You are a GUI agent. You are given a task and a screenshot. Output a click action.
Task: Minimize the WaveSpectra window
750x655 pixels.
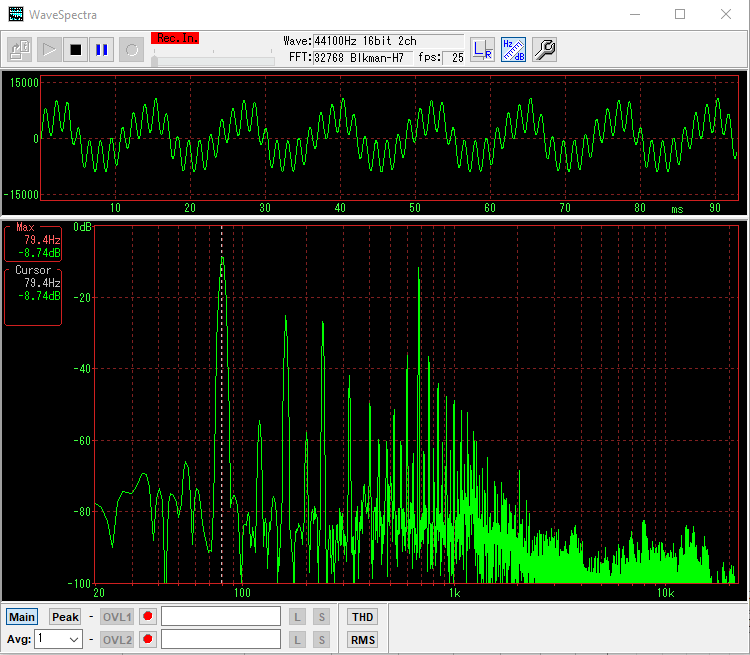tap(635, 14)
